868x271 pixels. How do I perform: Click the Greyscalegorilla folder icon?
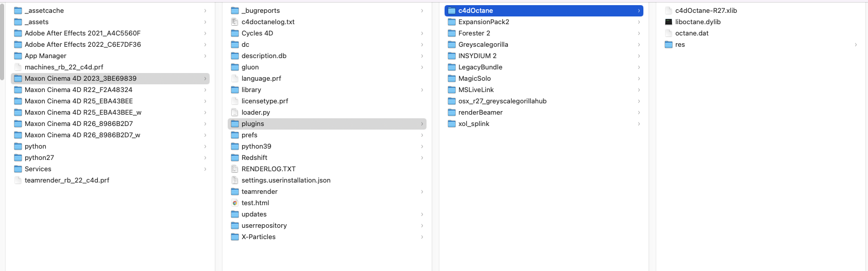coord(452,44)
